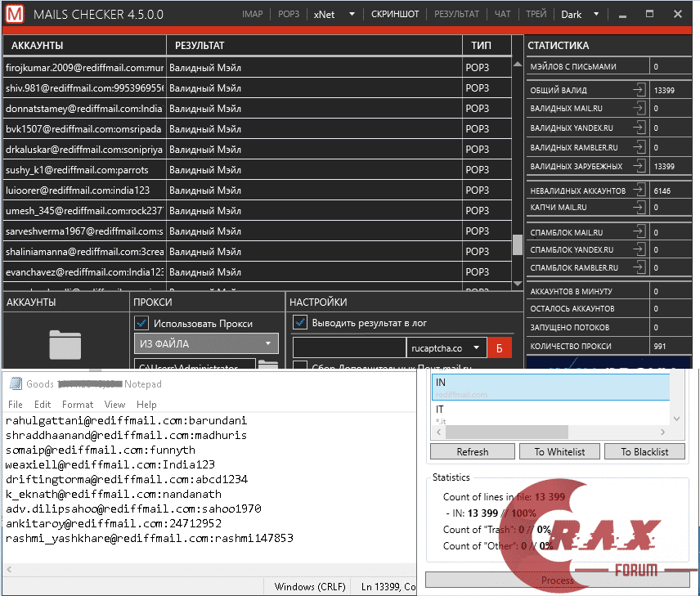700x596 pixels.
Task: Click the captcha key input field
Action: [x=349, y=347]
